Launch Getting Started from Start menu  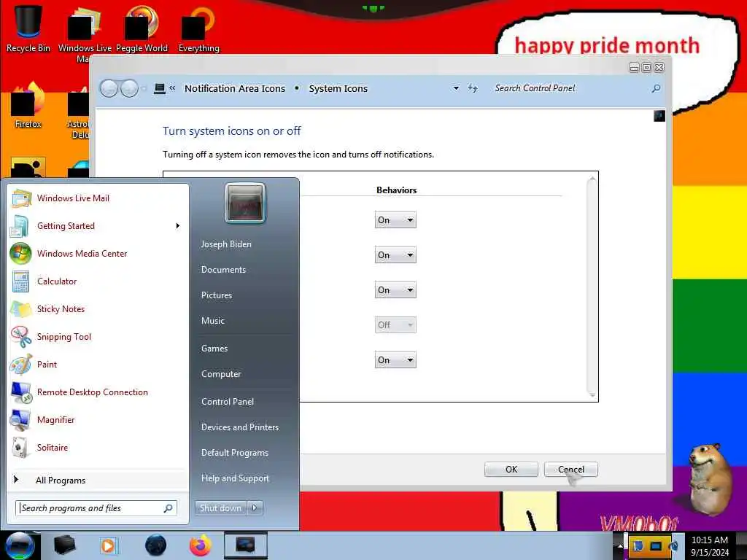pos(98,226)
